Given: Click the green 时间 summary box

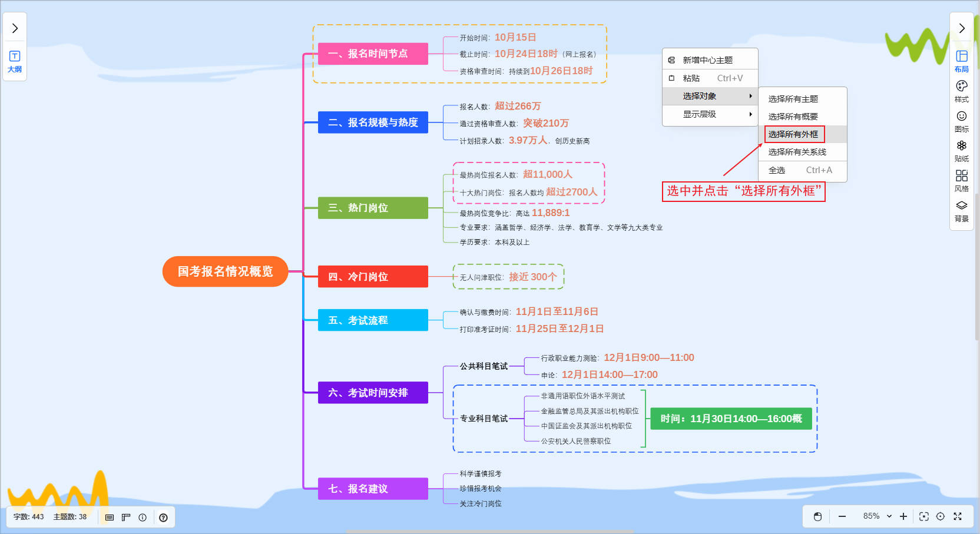Looking at the screenshot, I should [731, 419].
